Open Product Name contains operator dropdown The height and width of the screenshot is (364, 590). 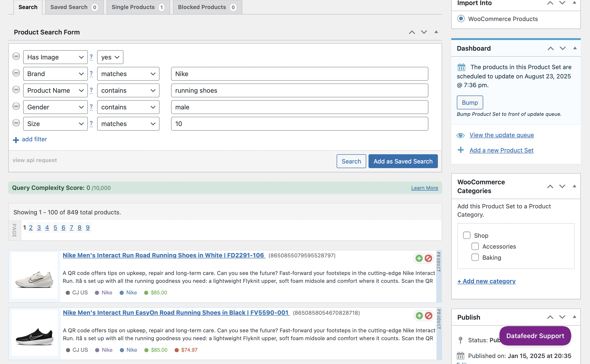click(128, 90)
